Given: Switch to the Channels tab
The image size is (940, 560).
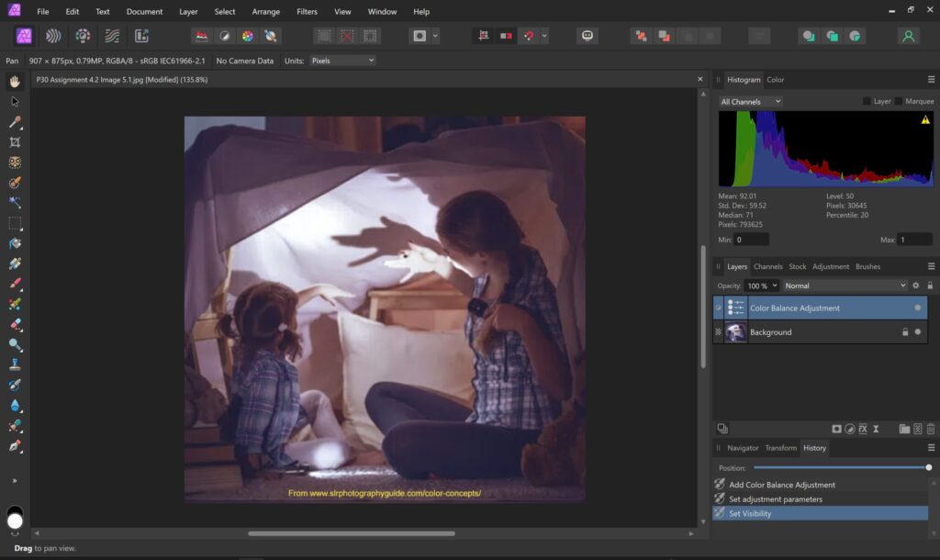Looking at the screenshot, I should (767, 266).
